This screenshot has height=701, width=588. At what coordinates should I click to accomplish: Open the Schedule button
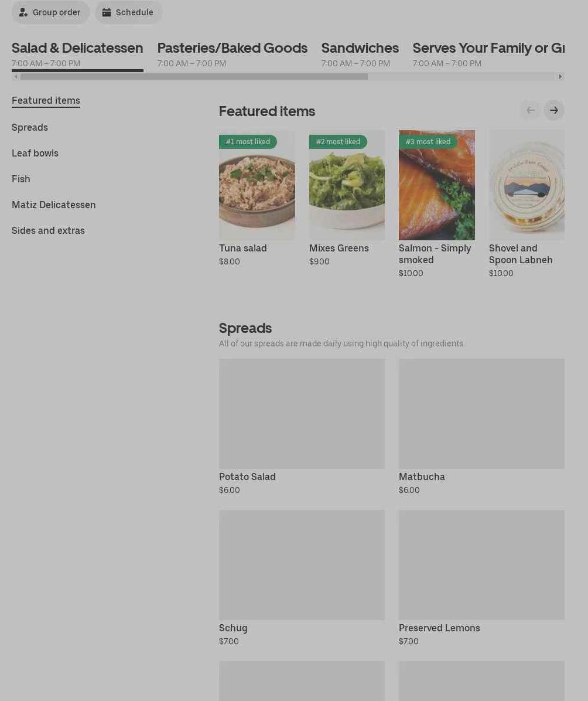tap(128, 12)
